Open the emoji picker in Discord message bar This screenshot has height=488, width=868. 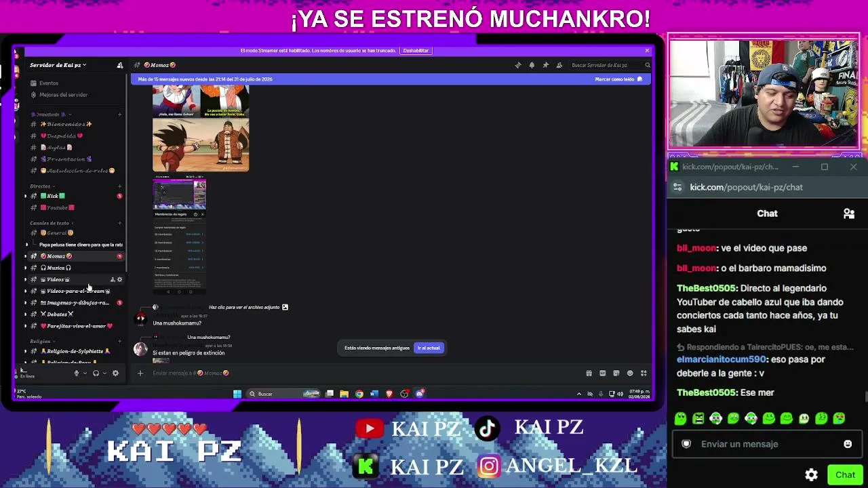point(630,373)
